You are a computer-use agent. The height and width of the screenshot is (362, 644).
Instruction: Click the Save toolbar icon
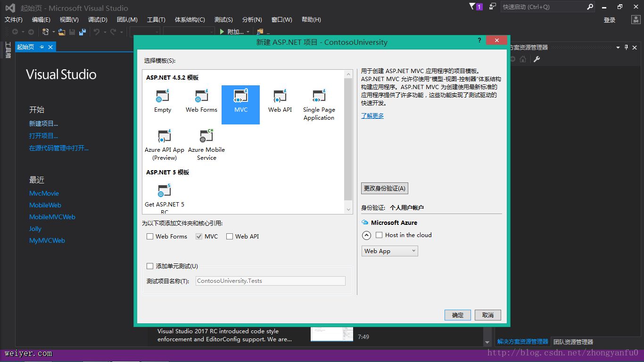pos(72,32)
